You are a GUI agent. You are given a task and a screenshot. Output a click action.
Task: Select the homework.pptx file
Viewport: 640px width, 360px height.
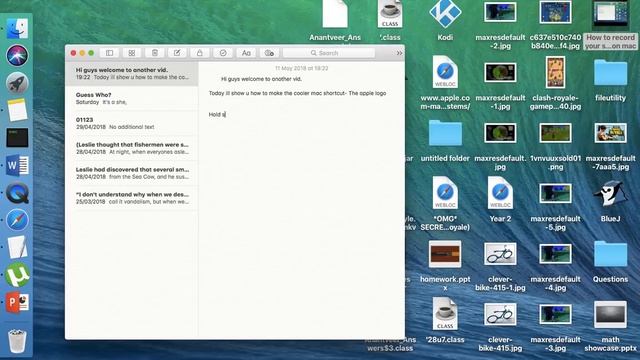pyautogui.click(x=445, y=254)
